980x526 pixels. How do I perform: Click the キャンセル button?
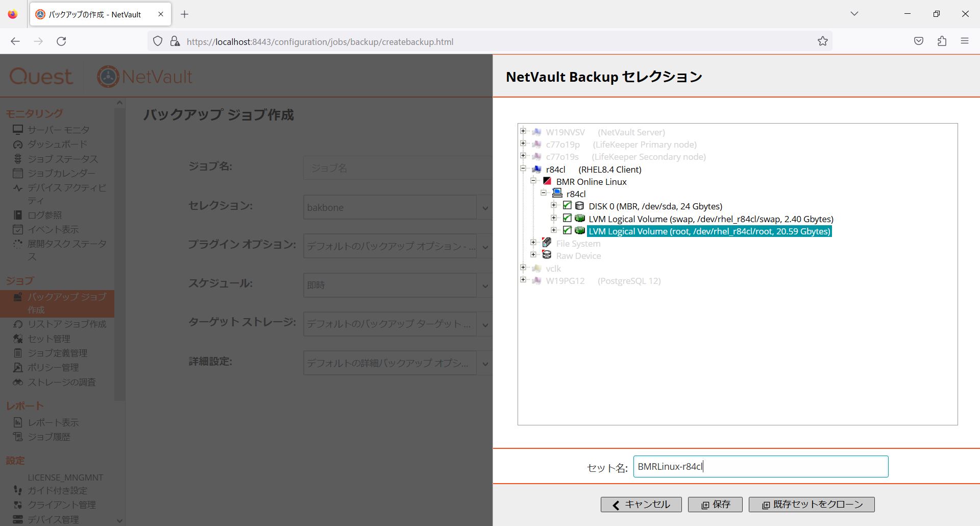(641, 505)
